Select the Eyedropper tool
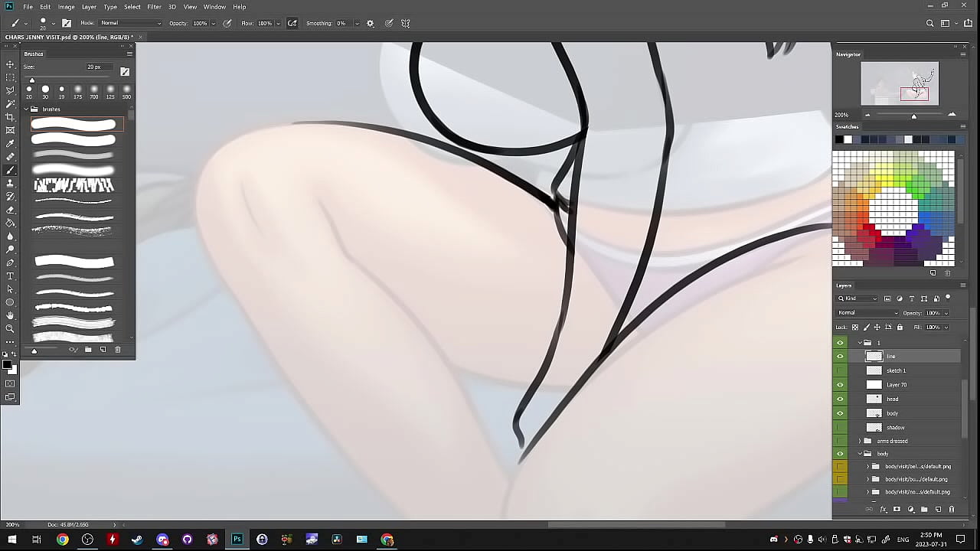Image resolution: width=980 pixels, height=551 pixels. point(10,143)
